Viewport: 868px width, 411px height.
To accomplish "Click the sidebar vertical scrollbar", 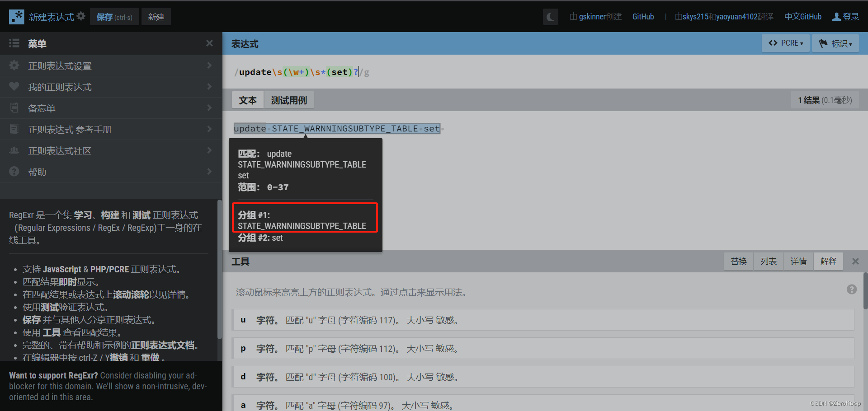I will click(x=220, y=269).
